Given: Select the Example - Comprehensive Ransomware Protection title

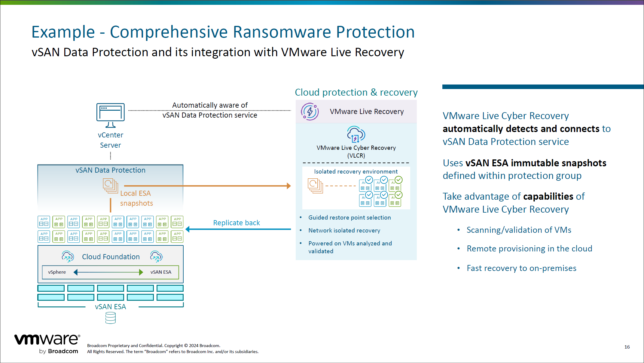Looking at the screenshot, I should [x=223, y=32].
